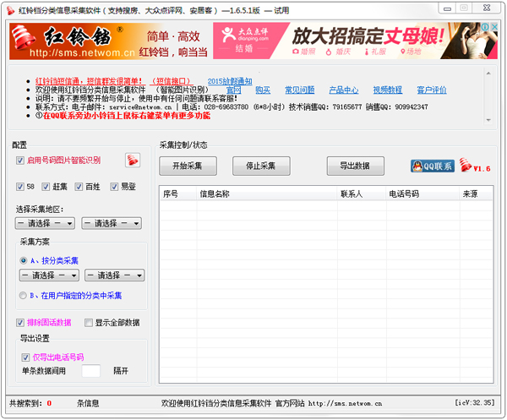The image size is (507, 420).
Task: Close the ad via its X icon
Action: point(494,27)
